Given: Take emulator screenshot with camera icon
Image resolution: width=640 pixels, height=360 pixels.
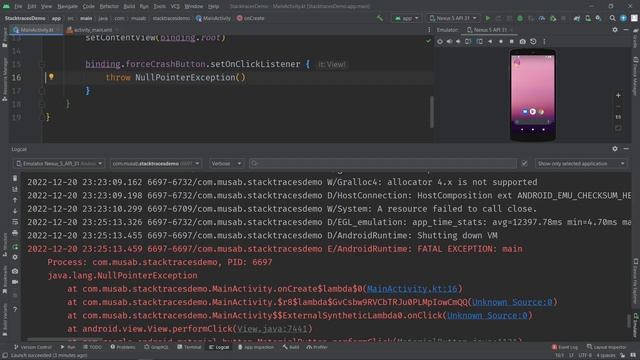Looking at the screenshot, I should pos(522,42).
